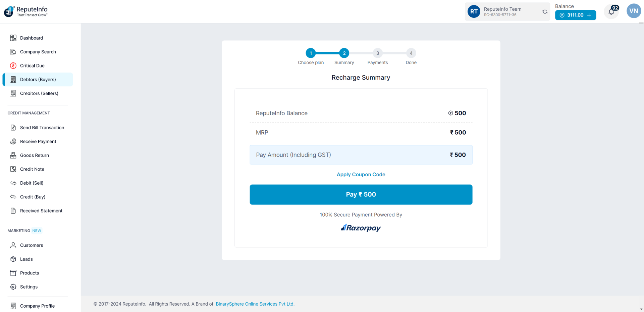Click the page vertical scrollbar down arrow
Viewport: 644px width, 312px height.
(641, 309)
